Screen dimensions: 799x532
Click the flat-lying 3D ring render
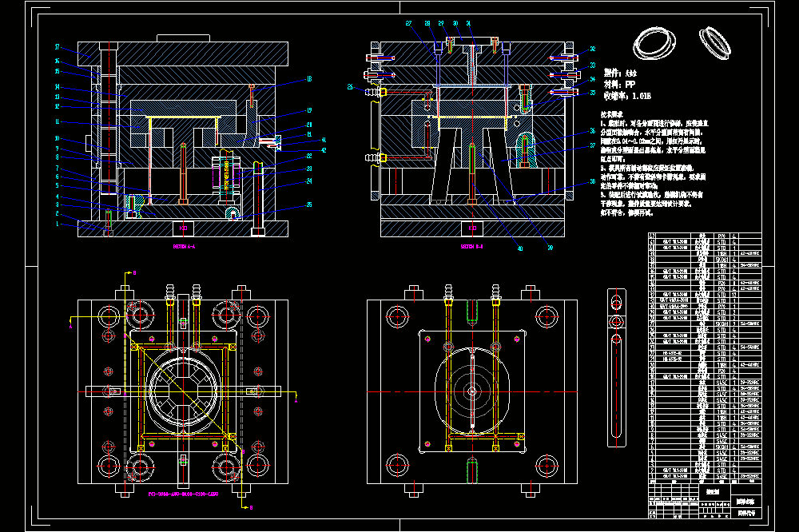[x=655, y=43]
